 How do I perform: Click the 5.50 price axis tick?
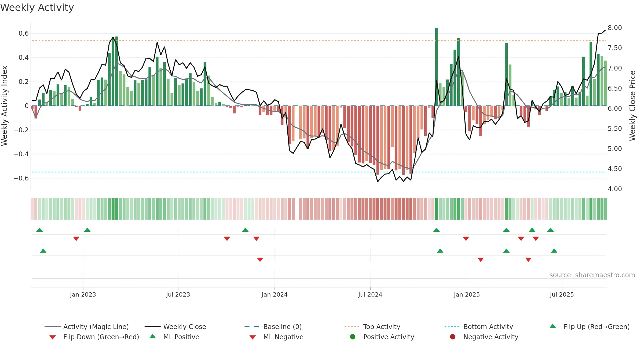point(615,129)
